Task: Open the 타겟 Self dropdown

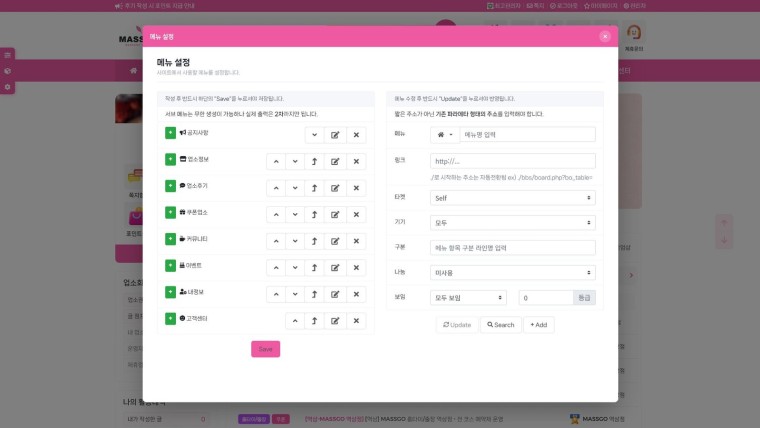Action: (513, 198)
